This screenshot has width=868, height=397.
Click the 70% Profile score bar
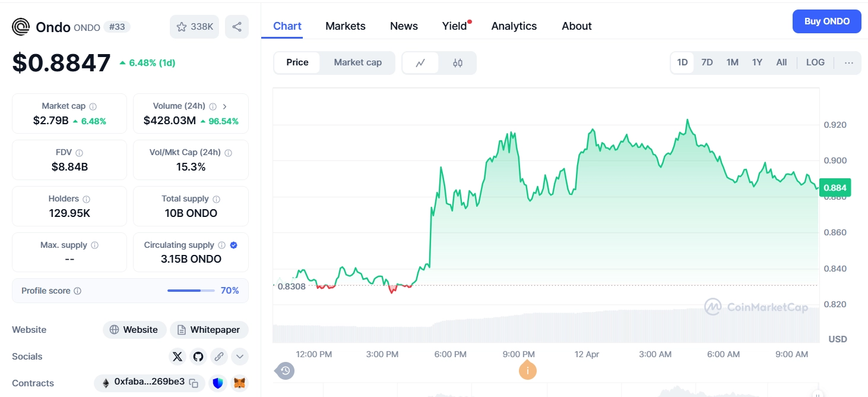(x=191, y=291)
